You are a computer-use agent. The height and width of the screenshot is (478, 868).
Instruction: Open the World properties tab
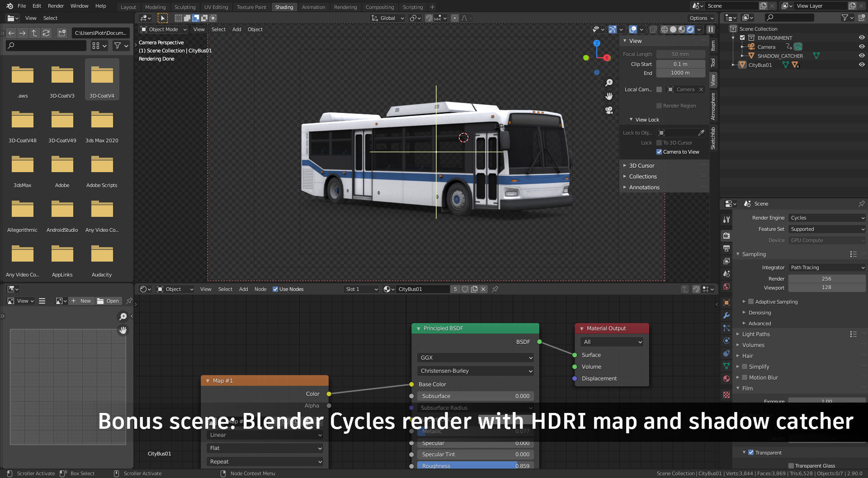(726, 286)
